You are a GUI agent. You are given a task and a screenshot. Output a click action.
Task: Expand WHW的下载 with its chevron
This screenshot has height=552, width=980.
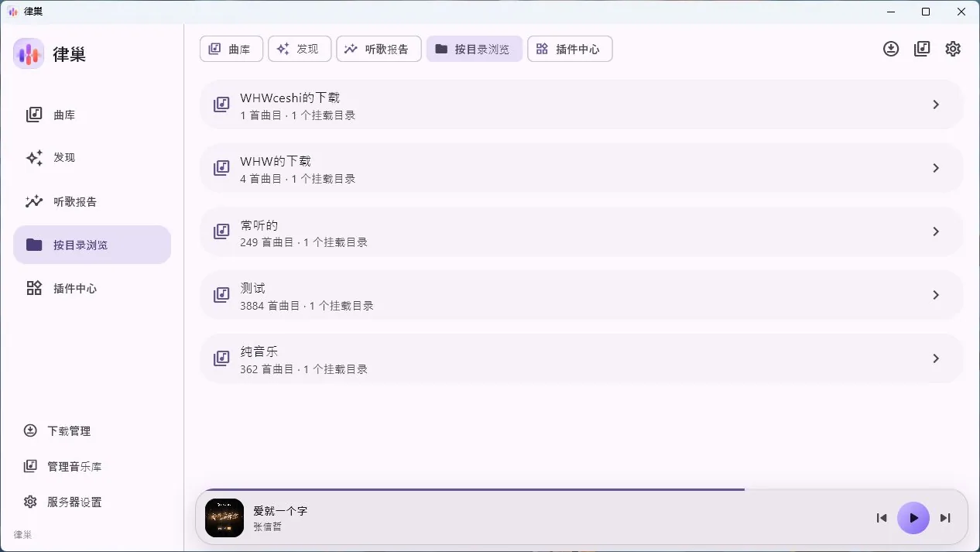point(936,168)
